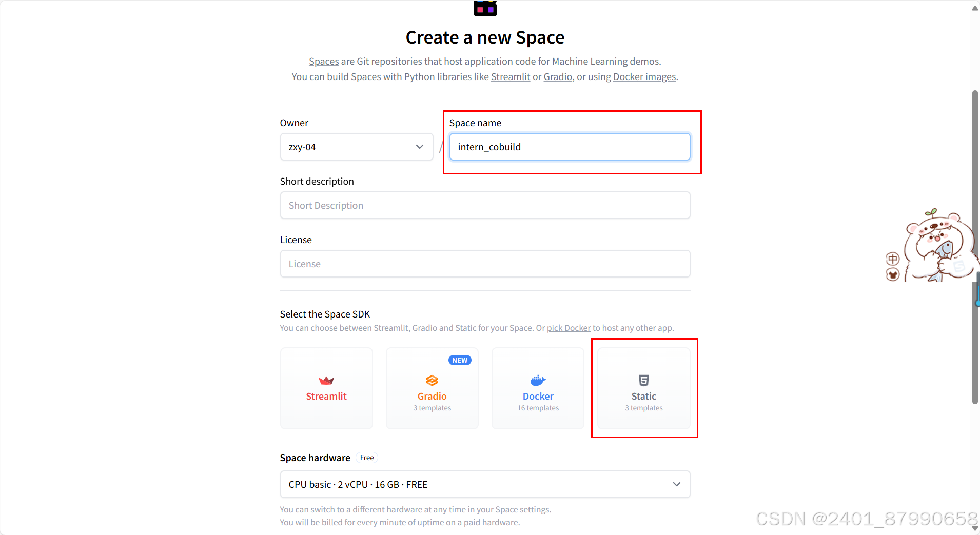Click the bear face icon below 中
Viewport: 980px width, 535px height.
(x=893, y=275)
